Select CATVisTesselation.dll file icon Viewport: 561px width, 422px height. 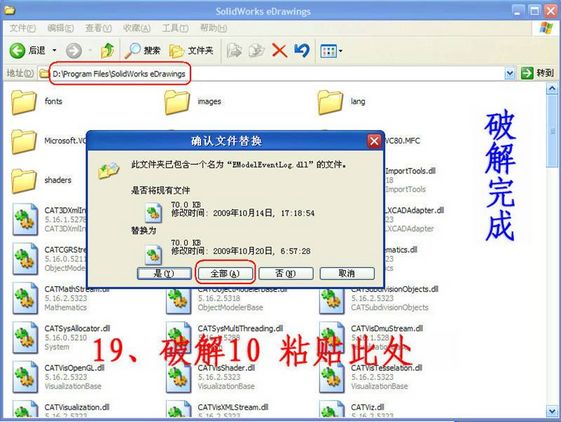pyautogui.click(x=332, y=377)
